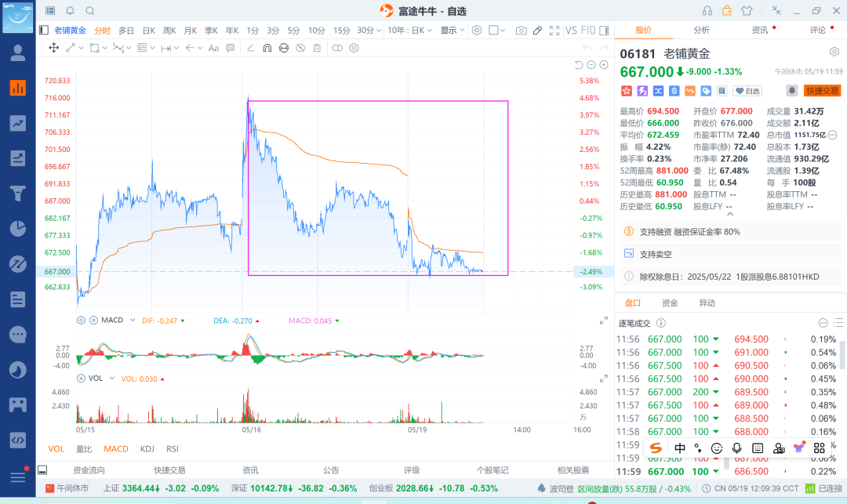
Task: Open the pie chart sidebar icon
Action: pos(18,228)
